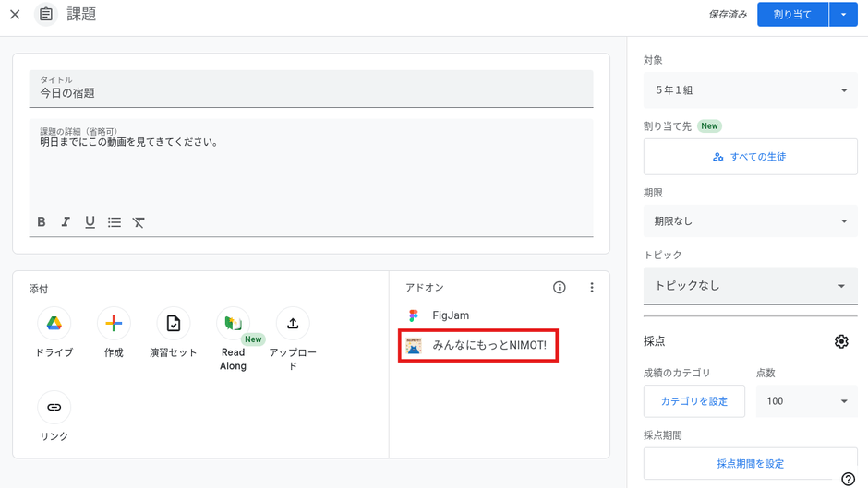Toggle bold text formatting
This screenshot has width=868, height=488.
tap(42, 222)
